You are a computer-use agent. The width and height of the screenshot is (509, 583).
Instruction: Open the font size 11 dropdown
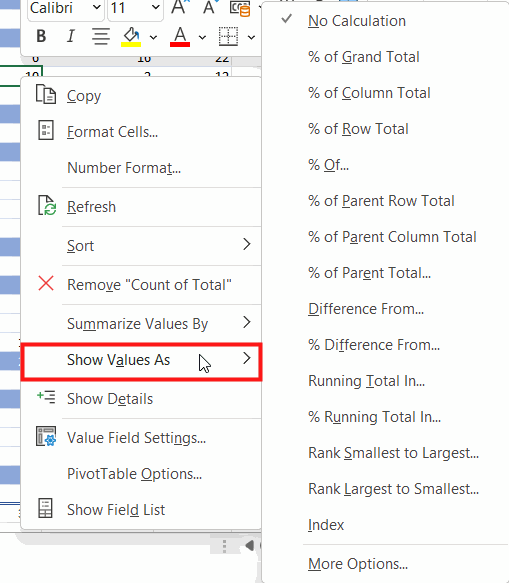click(x=135, y=8)
